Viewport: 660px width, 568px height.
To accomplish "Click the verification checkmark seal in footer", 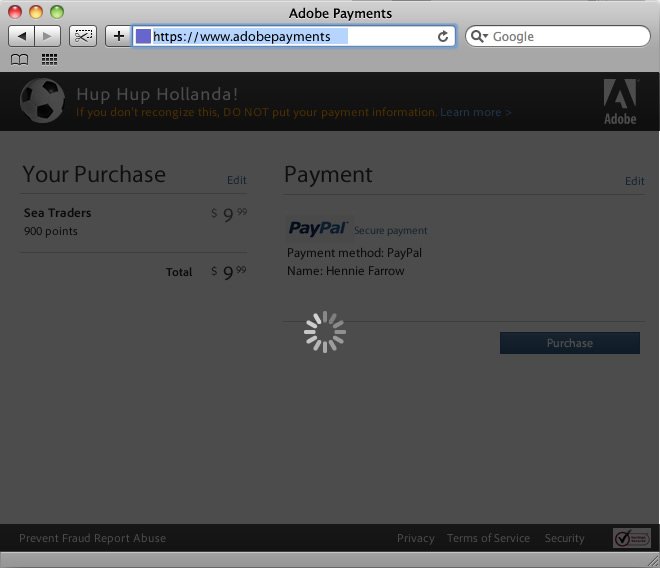I will pyautogui.click(x=631, y=538).
